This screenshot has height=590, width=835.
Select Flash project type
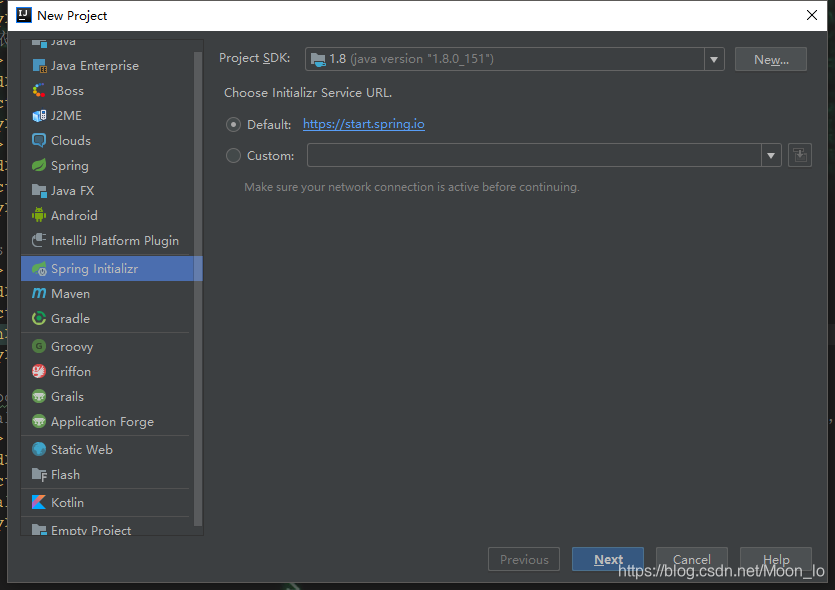point(107,474)
